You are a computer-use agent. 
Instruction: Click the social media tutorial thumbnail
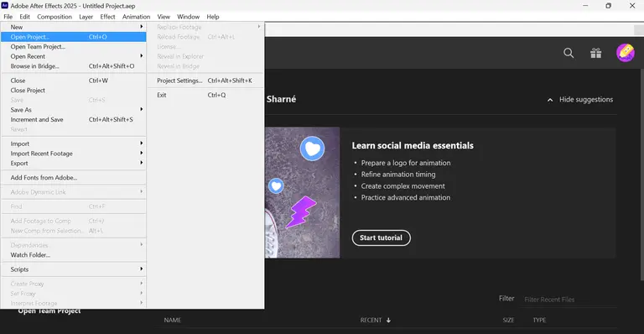click(x=302, y=193)
